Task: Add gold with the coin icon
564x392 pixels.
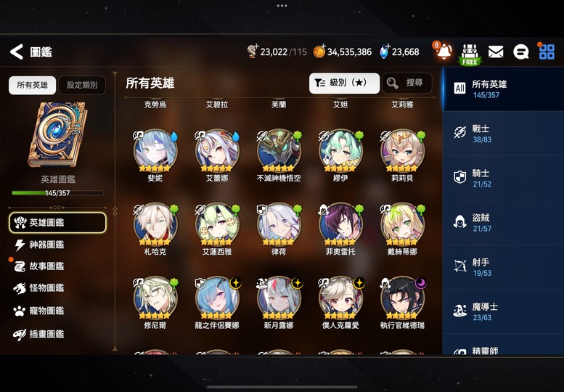Action: tap(319, 52)
